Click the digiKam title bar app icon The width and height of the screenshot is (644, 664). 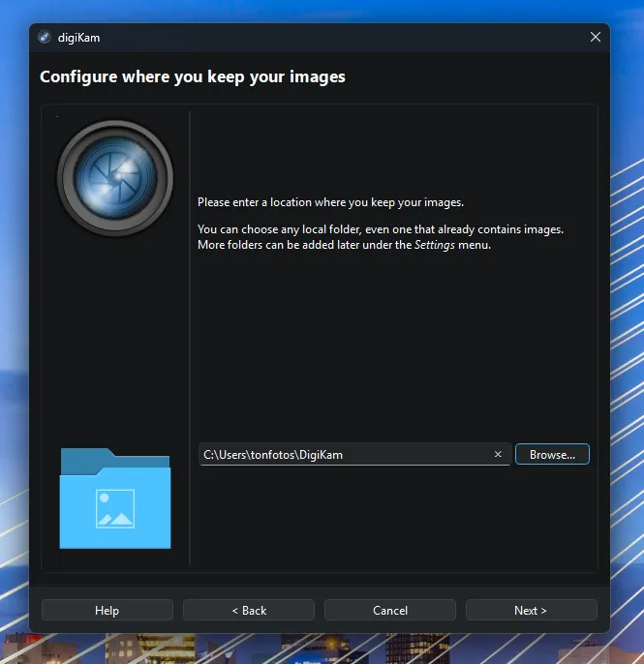(45, 37)
